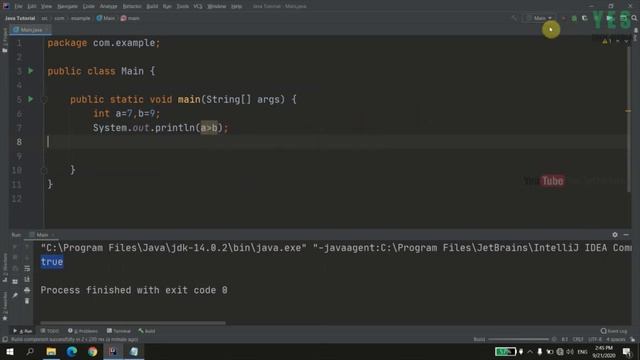Click the package com.example line
The height and width of the screenshot is (360, 640).
coord(104,43)
